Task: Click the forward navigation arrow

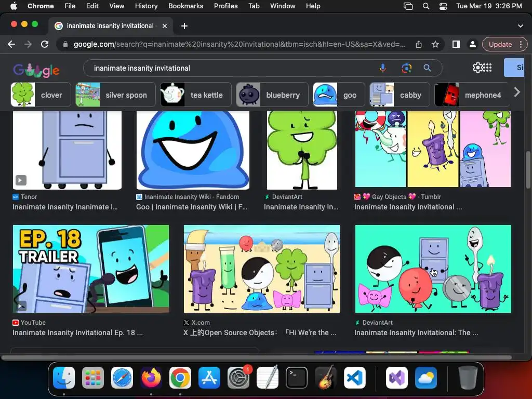Action: pyautogui.click(x=28, y=45)
